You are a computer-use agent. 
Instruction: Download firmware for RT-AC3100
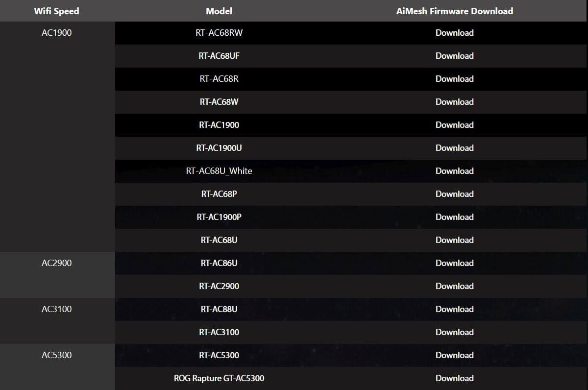[x=454, y=332]
